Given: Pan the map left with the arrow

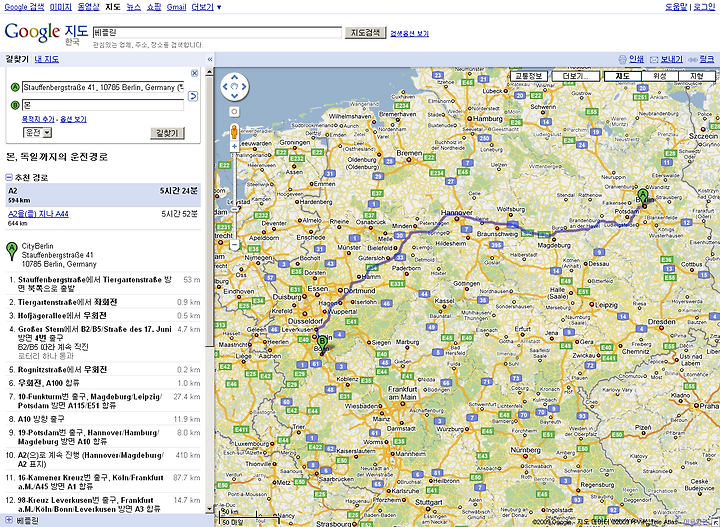Looking at the screenshot, I should coord(225,86).
